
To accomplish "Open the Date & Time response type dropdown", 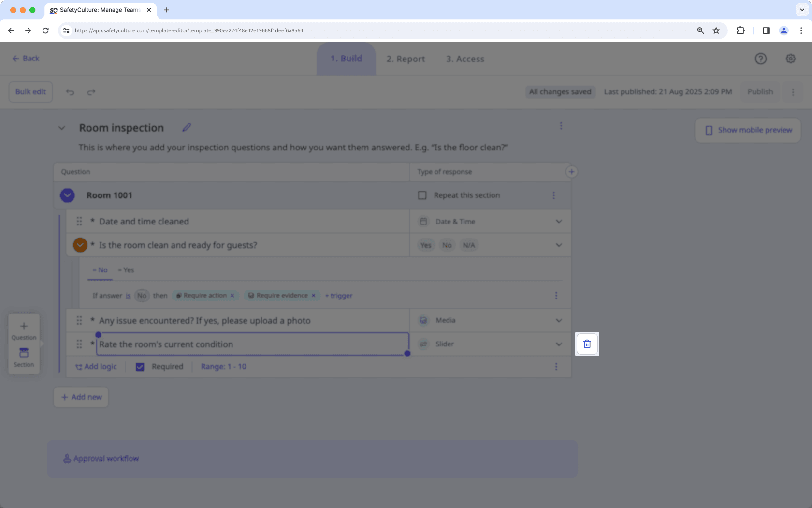I will tap(559, 221).
